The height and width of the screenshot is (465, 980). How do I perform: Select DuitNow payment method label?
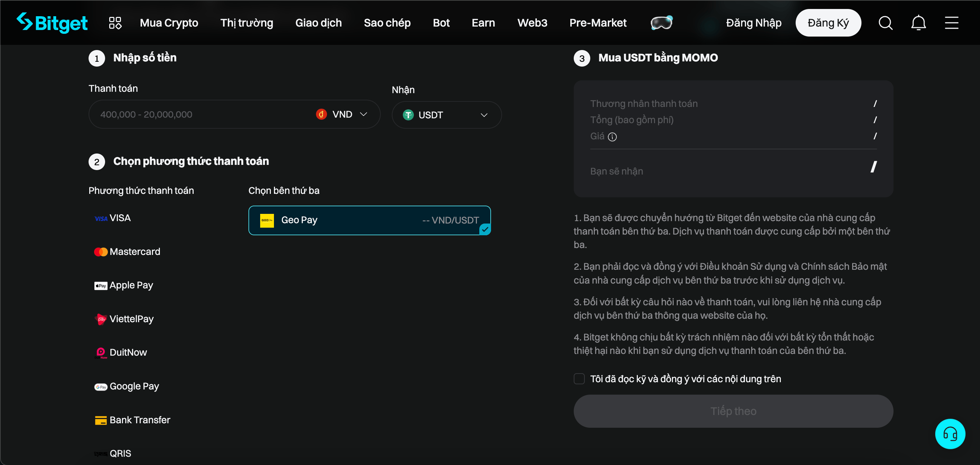(128, 353)
